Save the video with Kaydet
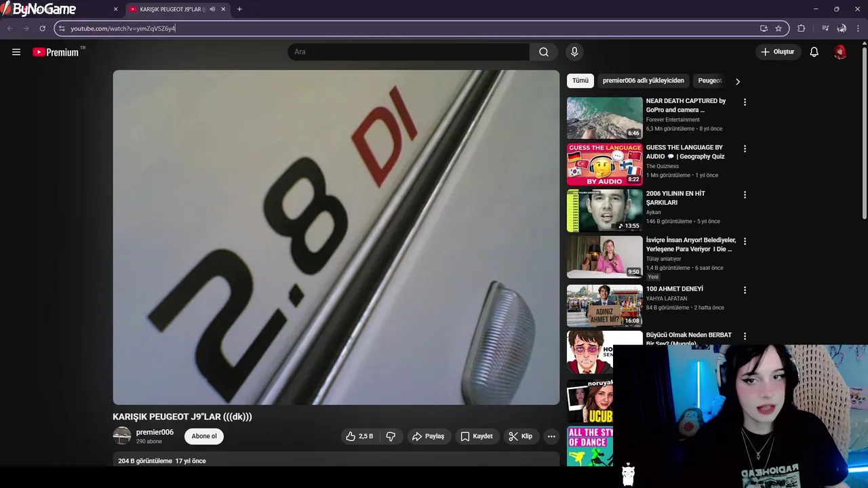Viewport: 868px width, 488px height. [x=477, y=436]
